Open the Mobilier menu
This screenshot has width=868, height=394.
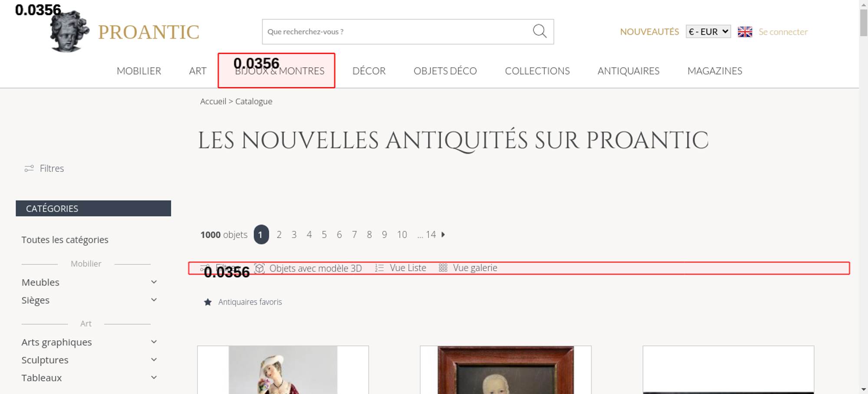(x=139, y=71)
